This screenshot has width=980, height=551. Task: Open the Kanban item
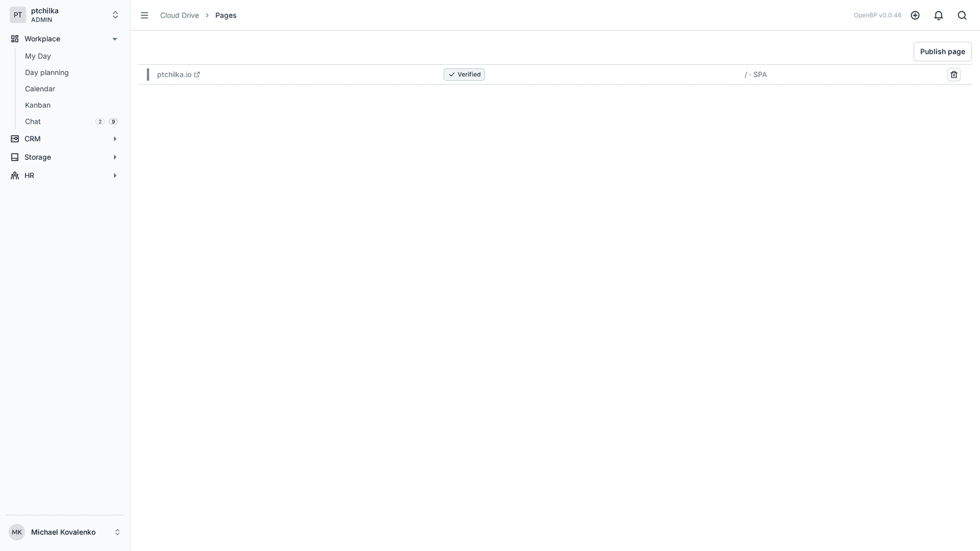pos(38,105)
